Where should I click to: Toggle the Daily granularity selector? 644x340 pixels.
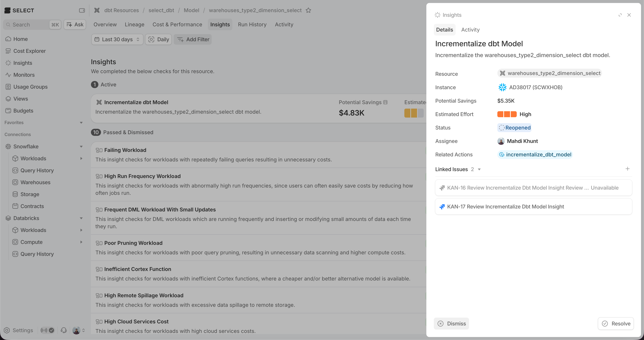click(x=158, y=39)
